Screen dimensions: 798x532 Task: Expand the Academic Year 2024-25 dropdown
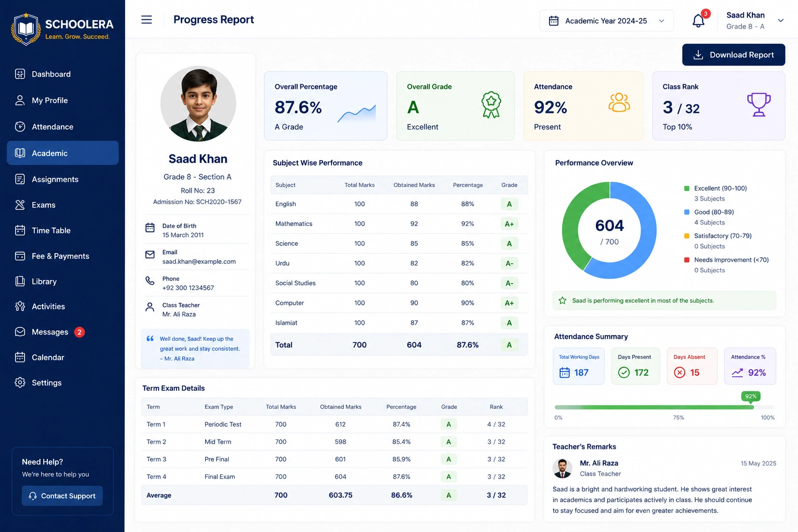click(606, 21)
